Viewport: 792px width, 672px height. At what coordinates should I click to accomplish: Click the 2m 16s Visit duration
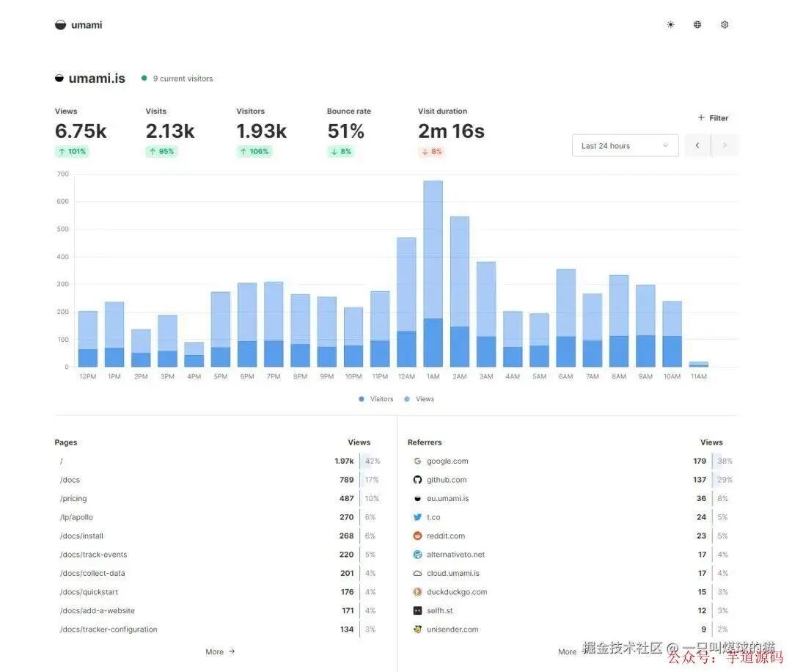(x=451, y=131)
